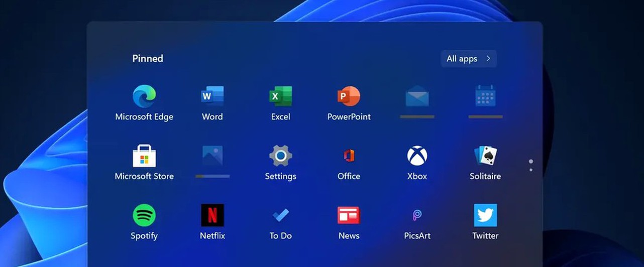Viewport: 644px width, 267px height.
Task: Select the current pinned page dot
Action: click(531, 162)
